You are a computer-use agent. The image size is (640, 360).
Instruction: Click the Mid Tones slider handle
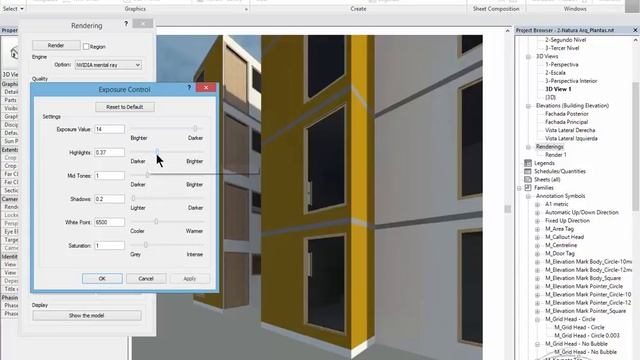pos(147,175)
